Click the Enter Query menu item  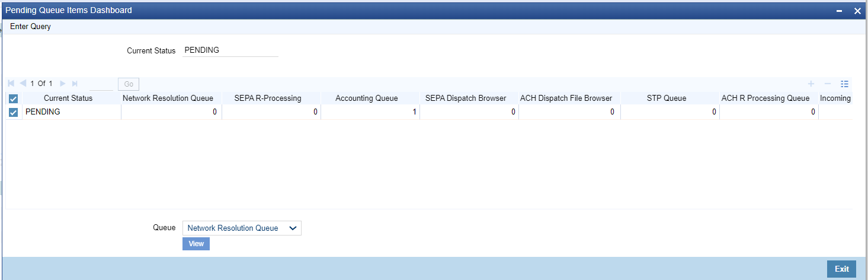[x=31, y=27]
